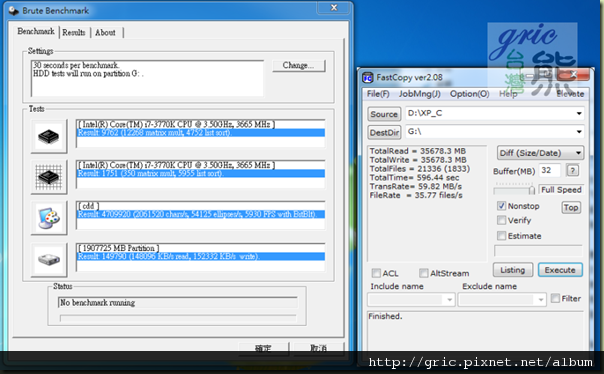The height and width of the screenshot is (374, 604).
Task: Run the single-core CPU benchmark chip icon
Action: (x=49, y=136)
